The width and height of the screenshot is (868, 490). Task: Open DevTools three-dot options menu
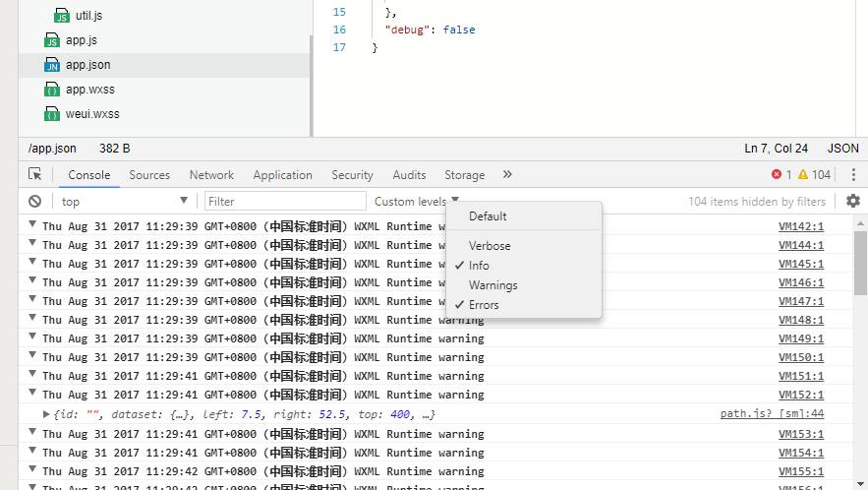(853, 174)
